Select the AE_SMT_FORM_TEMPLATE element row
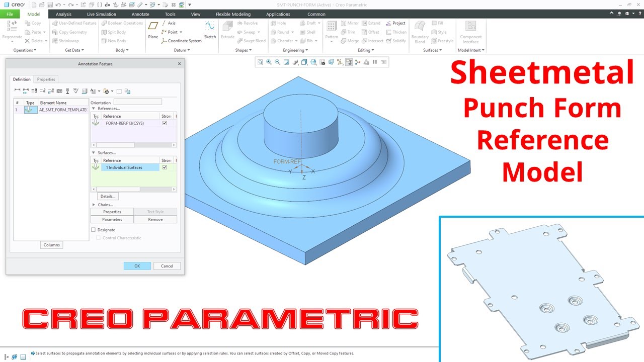 (x=50, y=110)
